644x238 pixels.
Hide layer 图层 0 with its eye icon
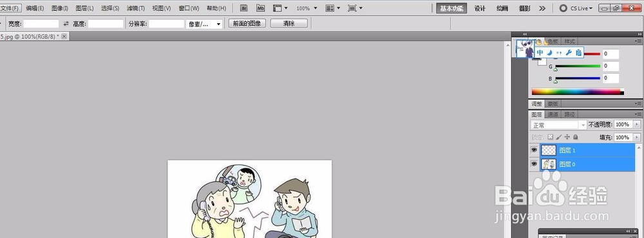tap(534, 164)
